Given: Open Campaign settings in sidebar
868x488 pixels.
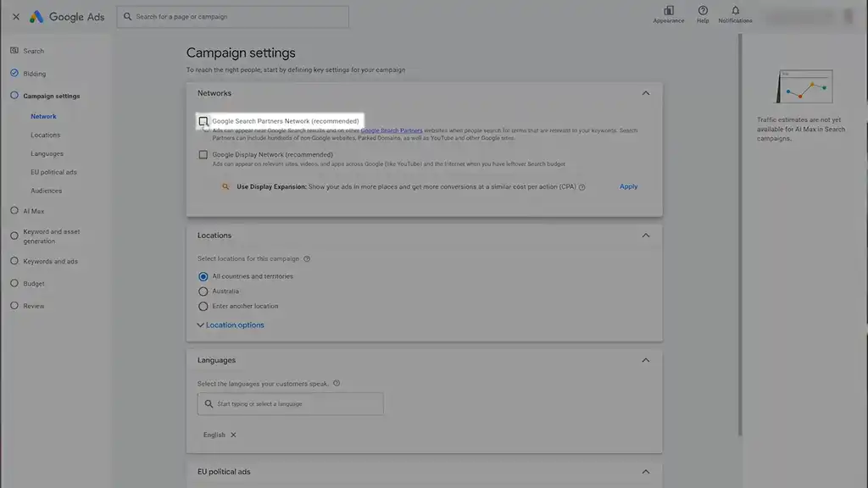Looking at the screenshot, I should [52, 96].
